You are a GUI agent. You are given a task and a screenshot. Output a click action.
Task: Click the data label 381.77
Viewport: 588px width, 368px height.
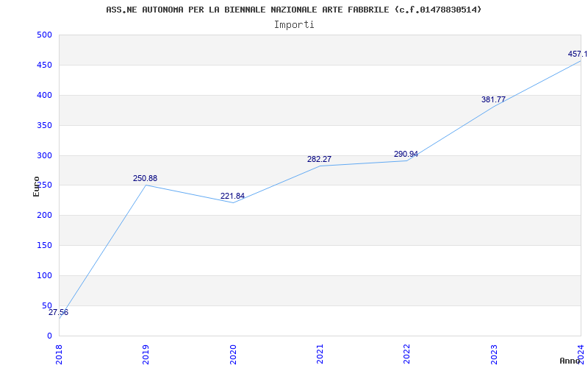point(493,99)
